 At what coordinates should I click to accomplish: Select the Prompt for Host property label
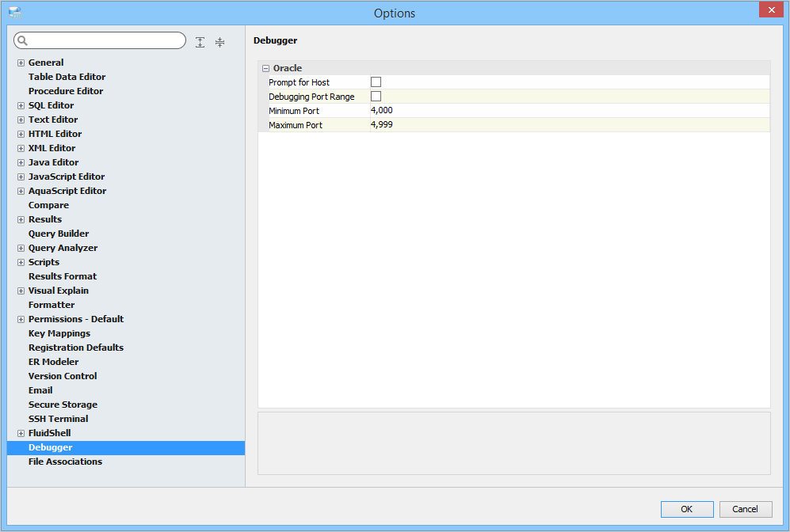pyautogui.click(x=299, y=82)
